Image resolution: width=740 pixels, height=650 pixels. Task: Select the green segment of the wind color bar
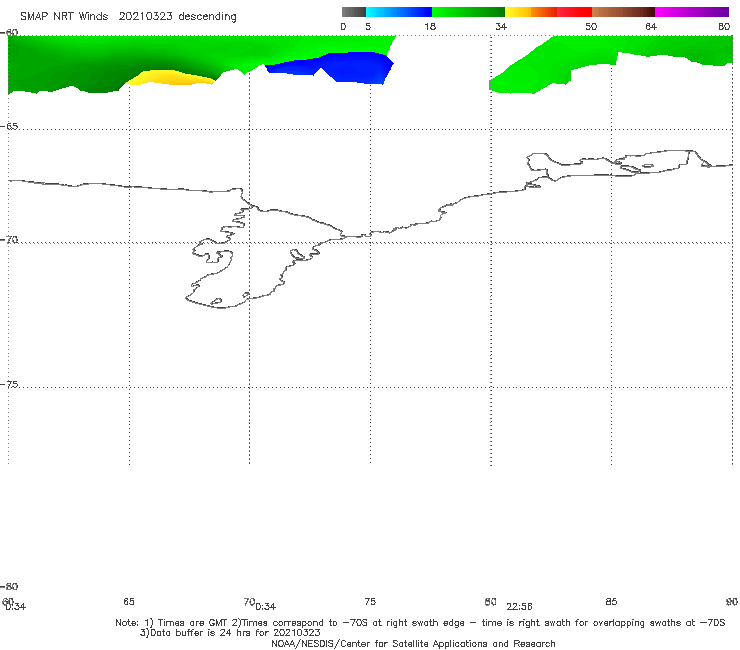coord(468,12)
